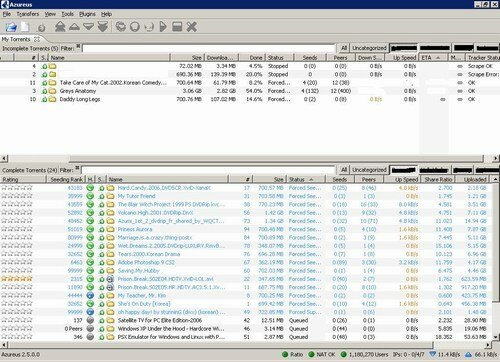Screen dimensions: 500x362
Task: Select the Take Care of My Cat torrent
Action: (250, 83)
